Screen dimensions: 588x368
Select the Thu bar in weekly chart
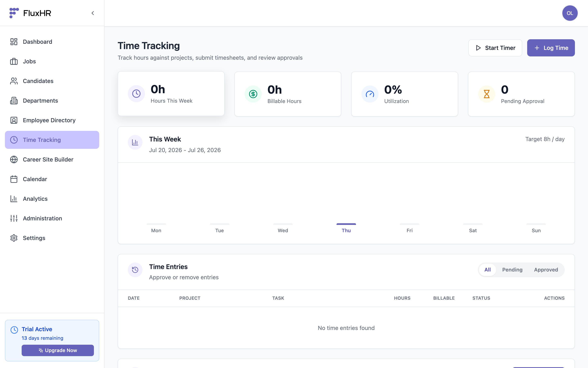(346, 224)
